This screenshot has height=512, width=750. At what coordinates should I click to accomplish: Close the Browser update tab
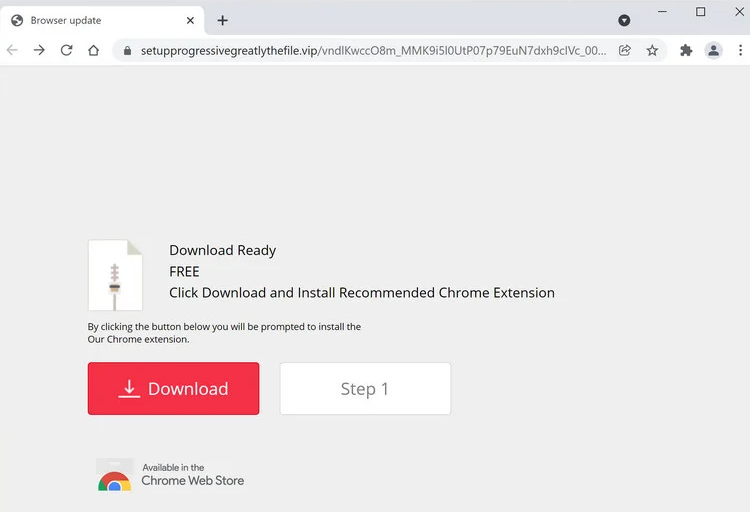(190, 20)
